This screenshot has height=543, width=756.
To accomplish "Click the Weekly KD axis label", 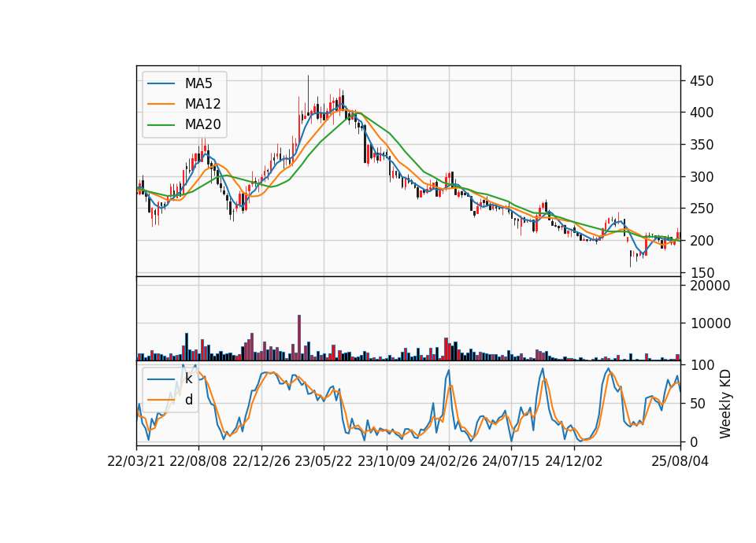I will (x=724, y=404).
